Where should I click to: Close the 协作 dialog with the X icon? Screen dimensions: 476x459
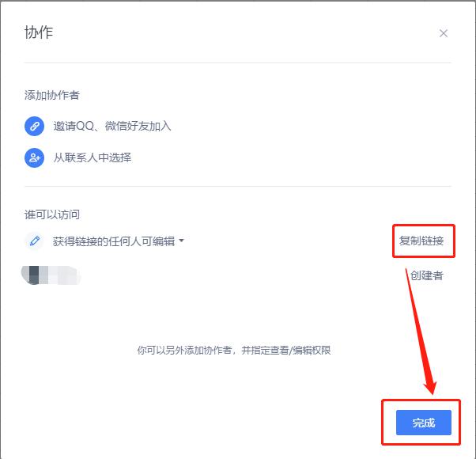[444, 33]
